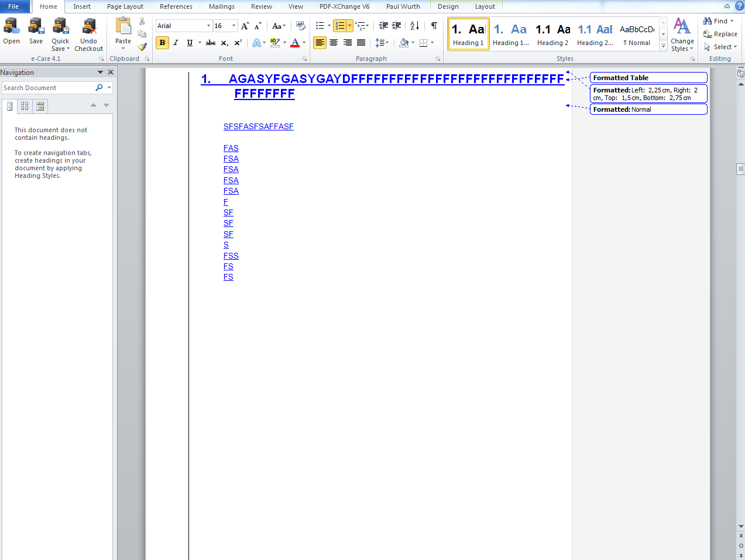Open Navigation pane options dropdown arrow
The height and width of the screenshot is (560, 745).
pos(100,73)
